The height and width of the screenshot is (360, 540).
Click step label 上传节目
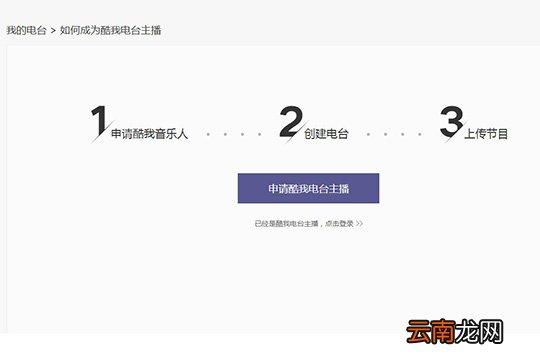tap(486, 134)
